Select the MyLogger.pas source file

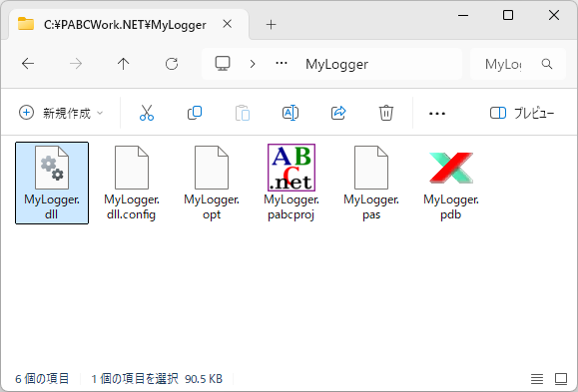(371, 183)
